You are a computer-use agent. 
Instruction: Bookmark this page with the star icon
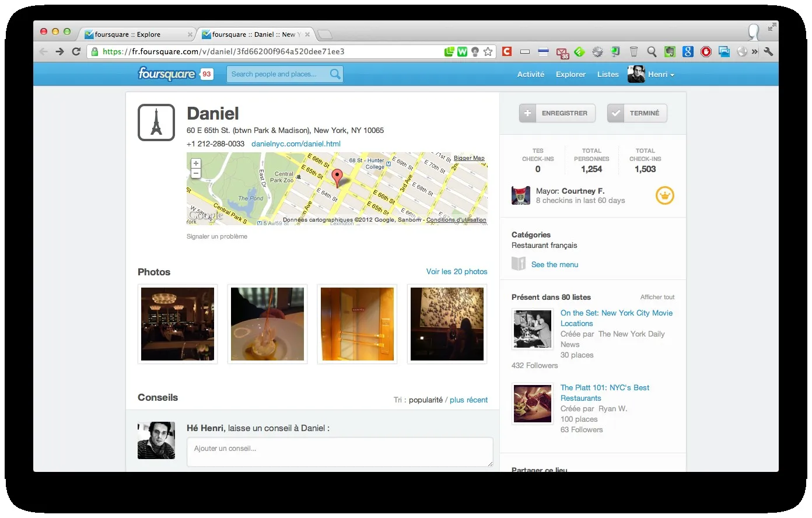tap(488, 51)
